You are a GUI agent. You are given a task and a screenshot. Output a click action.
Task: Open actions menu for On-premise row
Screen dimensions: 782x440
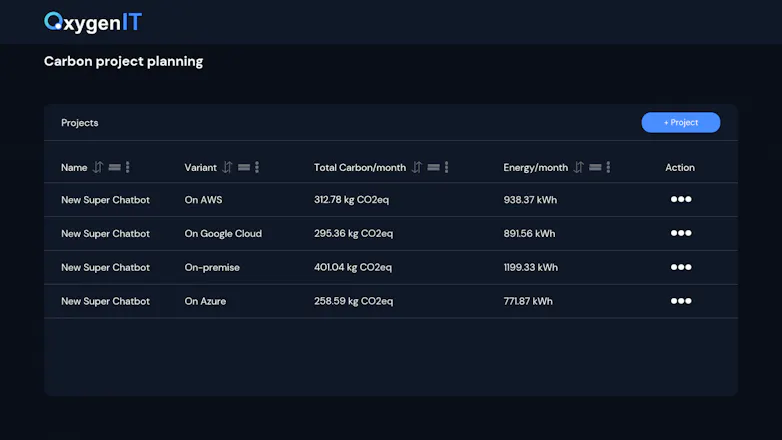point(681,267)
